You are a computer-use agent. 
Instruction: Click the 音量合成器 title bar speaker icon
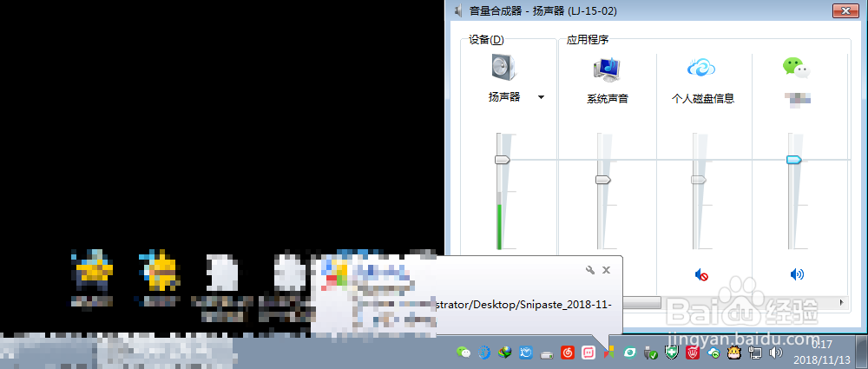point(457,10)
